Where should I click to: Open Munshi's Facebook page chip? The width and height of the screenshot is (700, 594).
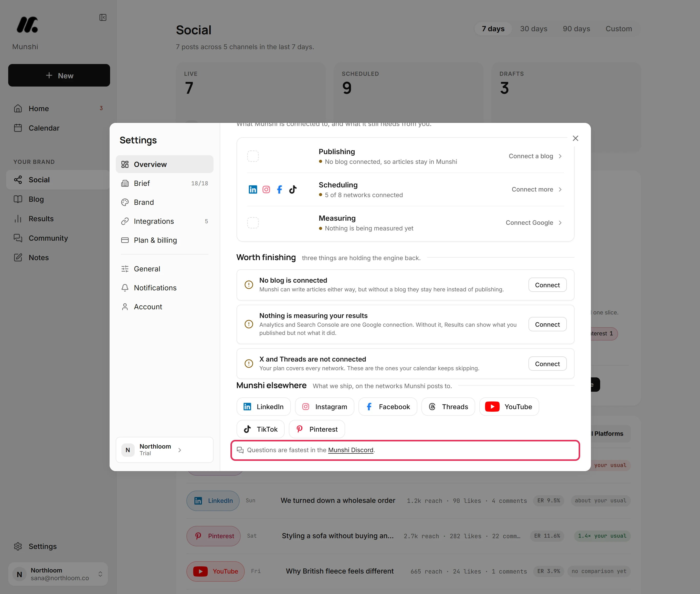[x=388, y=407]
